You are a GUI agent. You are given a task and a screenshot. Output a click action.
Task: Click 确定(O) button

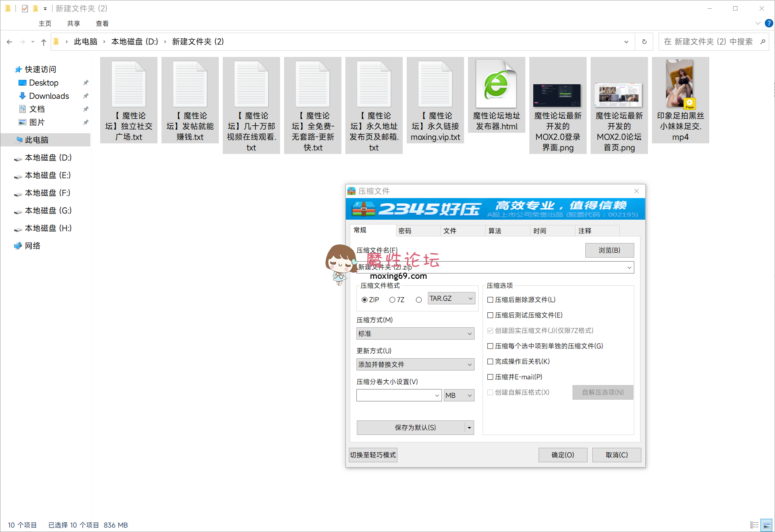click(563, 455)
